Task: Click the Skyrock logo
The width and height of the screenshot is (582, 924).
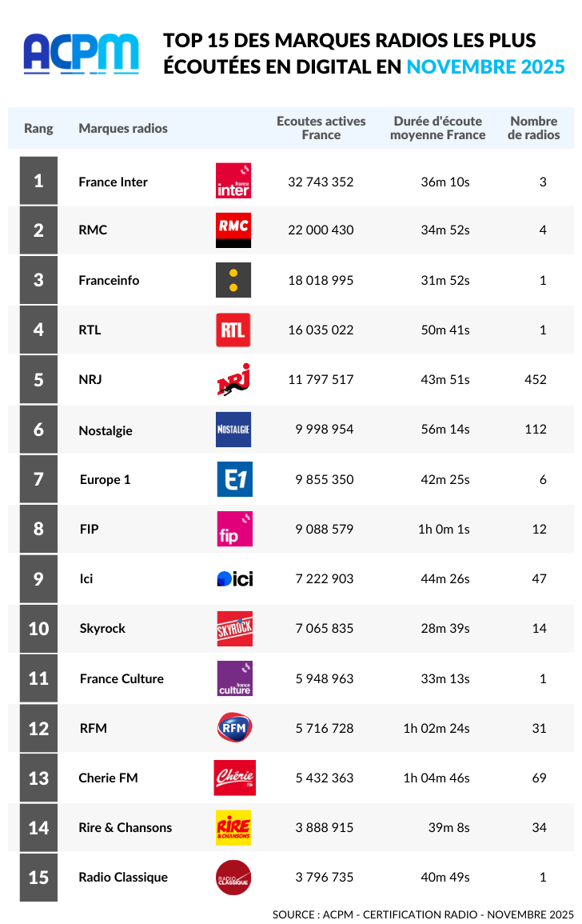Action: [x=234, y=629]
